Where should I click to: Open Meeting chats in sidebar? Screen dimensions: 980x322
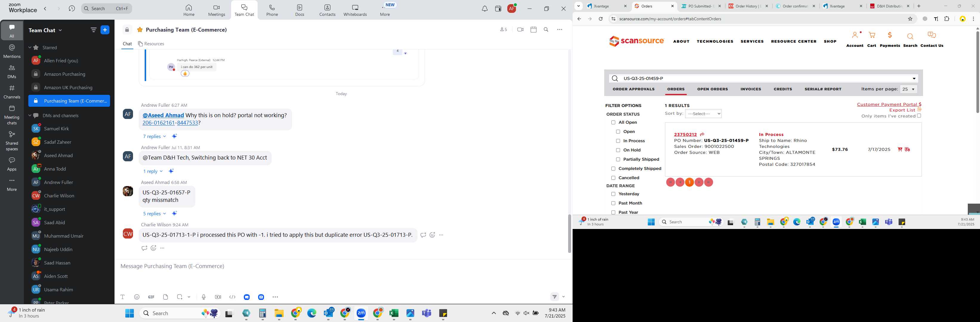coord(12,115)
